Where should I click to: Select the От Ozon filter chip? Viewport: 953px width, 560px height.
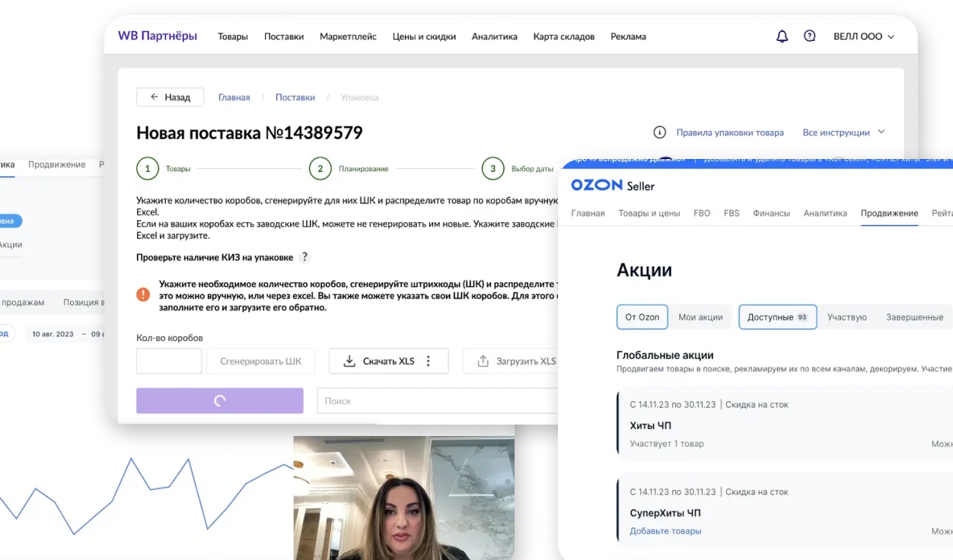[x=642, y=317]
